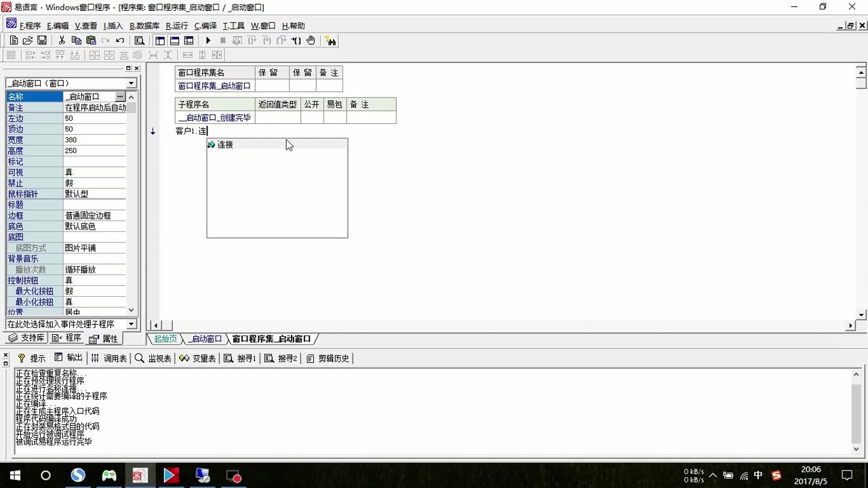Click code editor vertical scrollbar up arrow
This screenshot has height=488, width=868.
click(x=861, y=72)
